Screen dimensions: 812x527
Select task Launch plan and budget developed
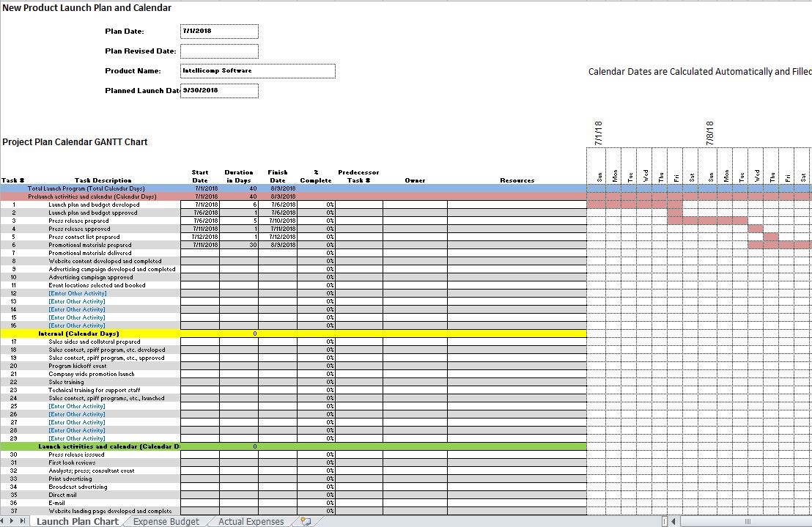pyautogui.click(x=94, y=204)
